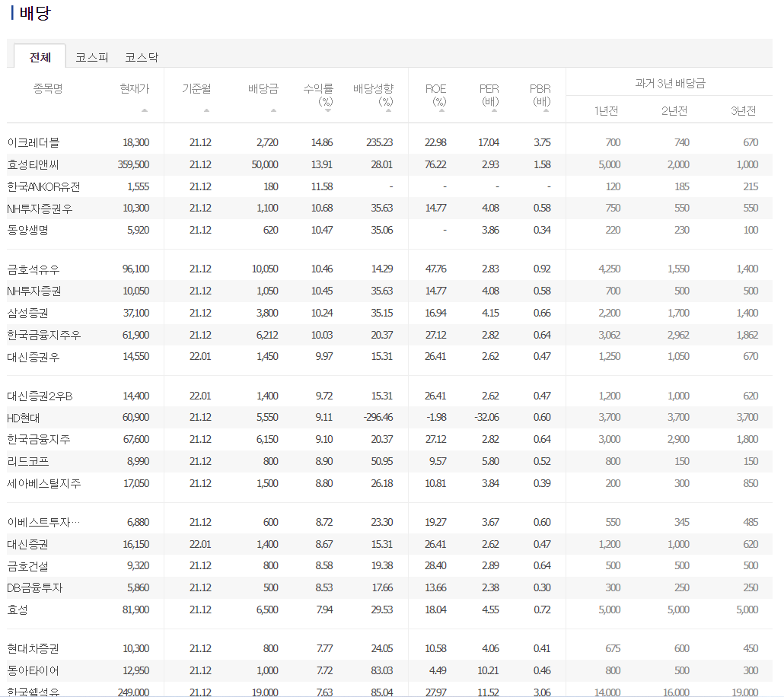Click the 과거 3년 배당금 header
Screen dimensions: 784x697
point(670,83)
